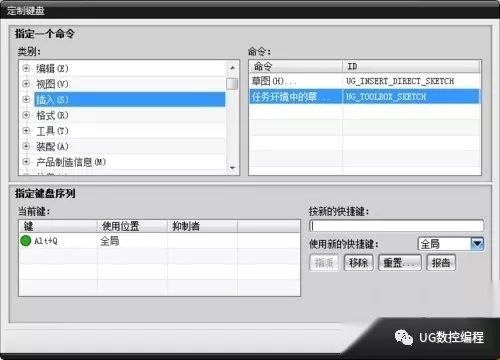Click the 全局 cell in the current keys table
This screenshot has height=360, width=500.
coord(110,241)
